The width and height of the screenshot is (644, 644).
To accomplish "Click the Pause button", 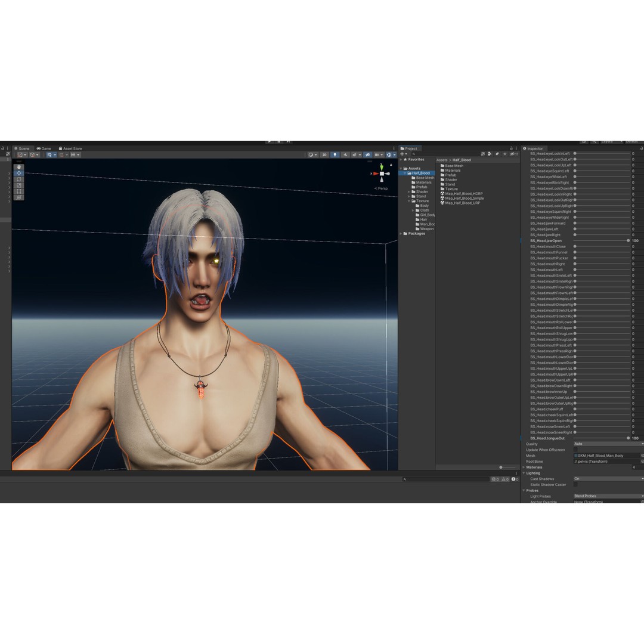I will pos(279,142).
